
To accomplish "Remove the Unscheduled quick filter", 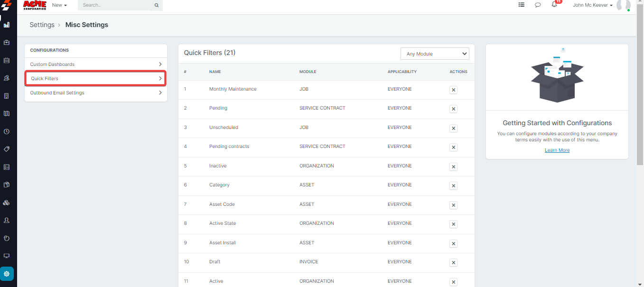I will [453, 128].
